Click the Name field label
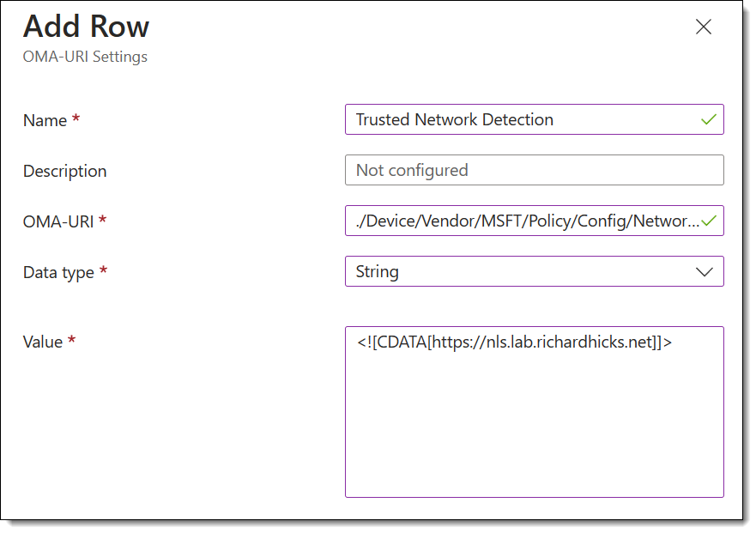Screen dimensions: 756x533 coord(45,120)
